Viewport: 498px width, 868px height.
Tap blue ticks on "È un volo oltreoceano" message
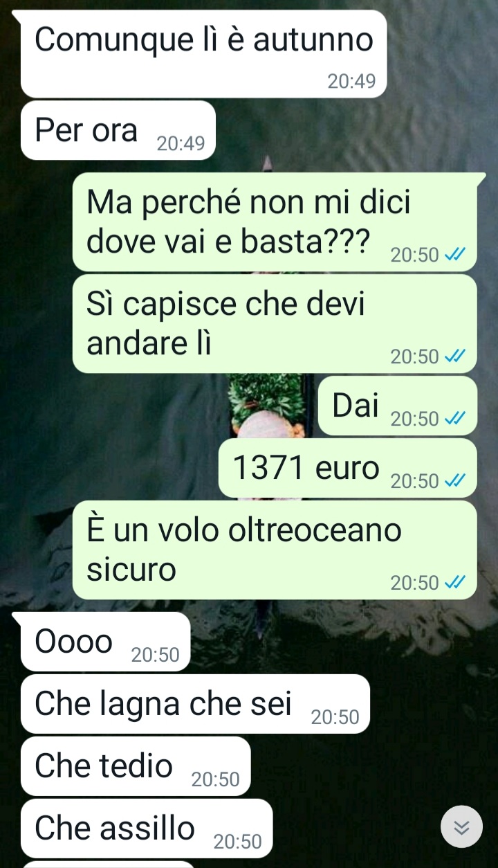(x=454, y=583)
